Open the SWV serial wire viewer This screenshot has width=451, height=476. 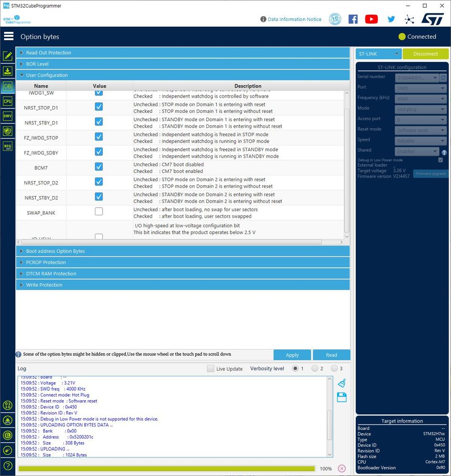click(x=8, y=116)
